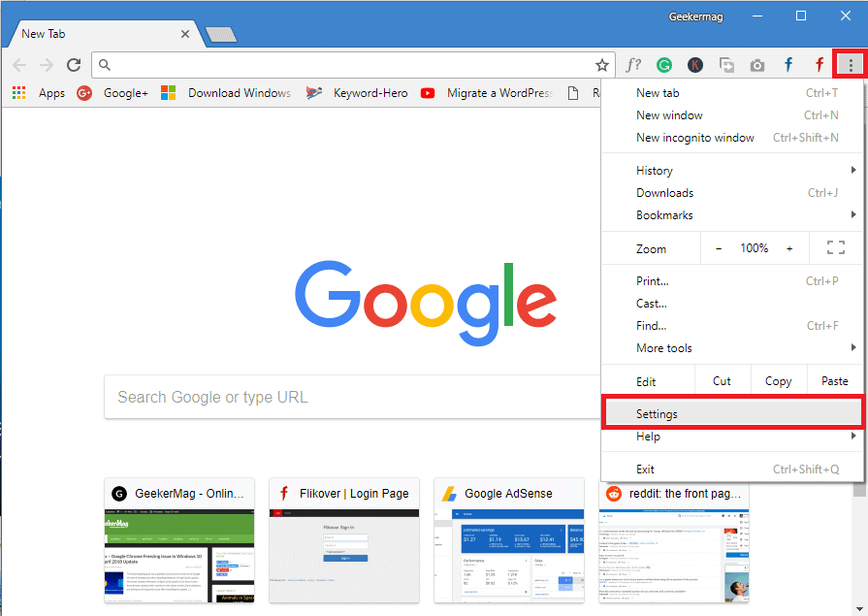Open the Google AdSense thumbnail
Viewport: 868px width, 616px height.
[509, 540]
